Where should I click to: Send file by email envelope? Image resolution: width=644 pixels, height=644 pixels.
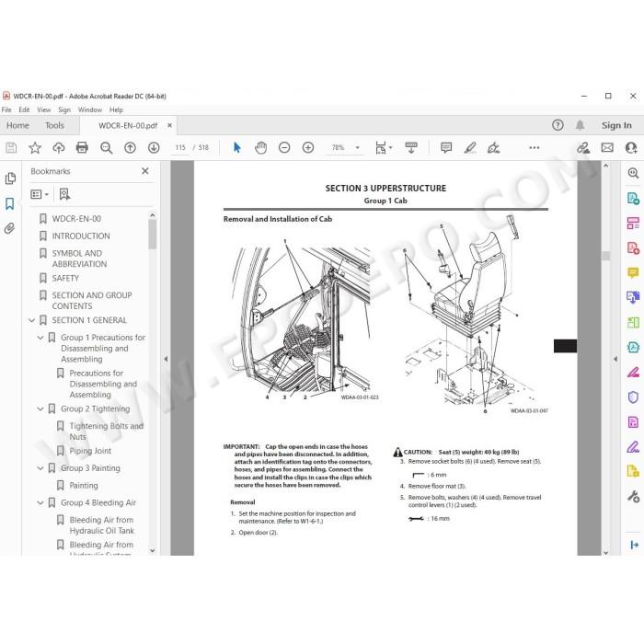607,147
